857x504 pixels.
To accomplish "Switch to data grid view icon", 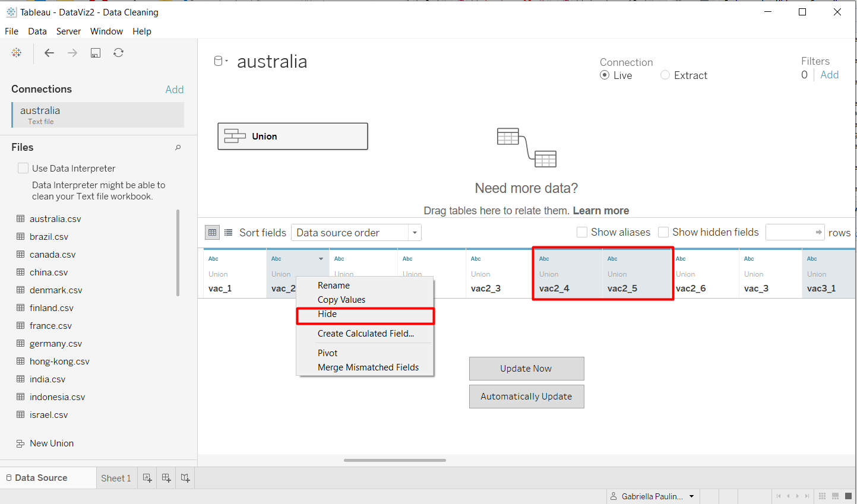I will pyautogui.click(x=212, y=233).
